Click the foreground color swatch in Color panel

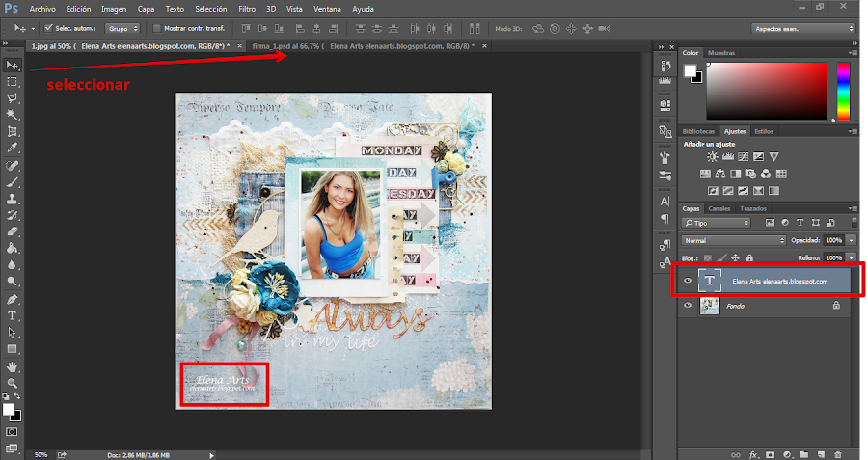690,70
